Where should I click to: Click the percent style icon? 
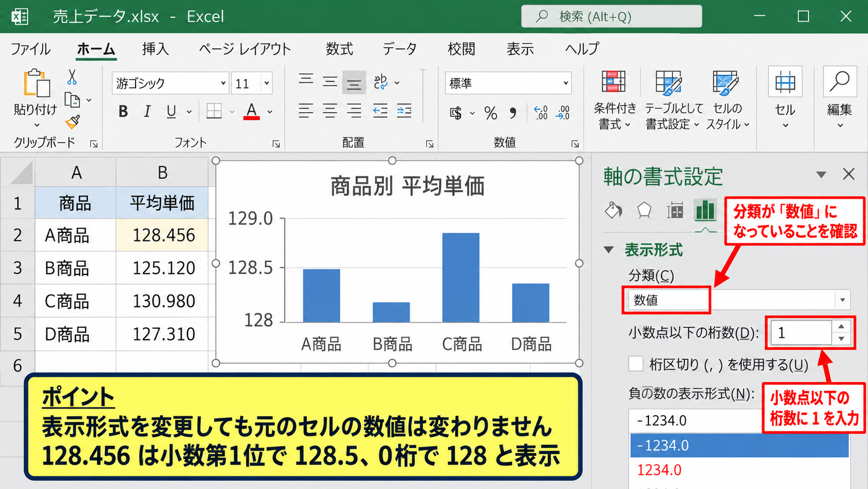click(x=491, y=113)
